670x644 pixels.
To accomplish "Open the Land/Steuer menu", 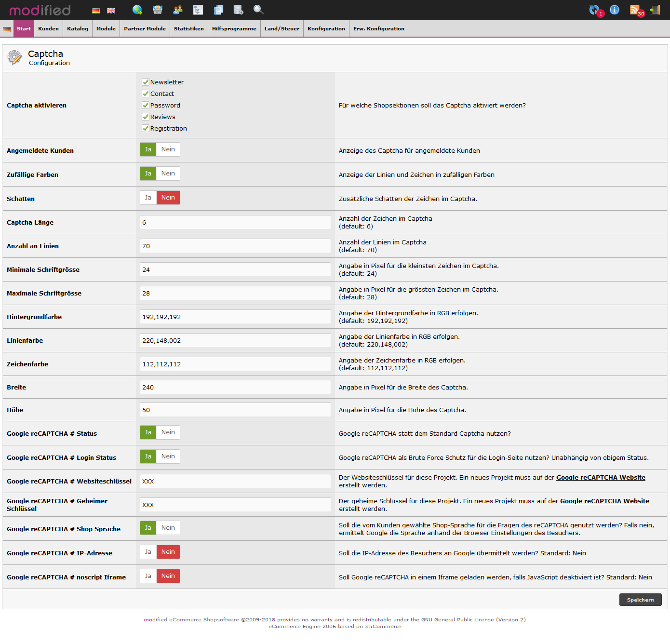I will (x=282, y=29).
